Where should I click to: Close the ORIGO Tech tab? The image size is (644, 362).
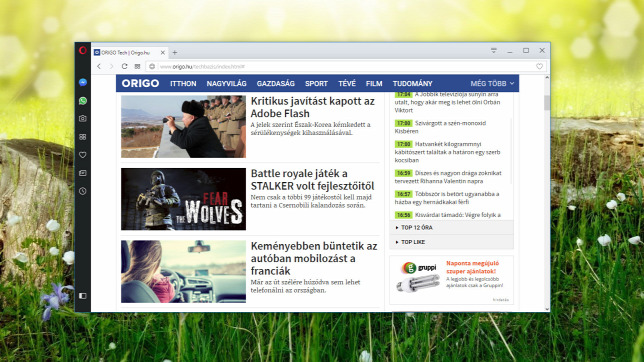tap(163, 53)
